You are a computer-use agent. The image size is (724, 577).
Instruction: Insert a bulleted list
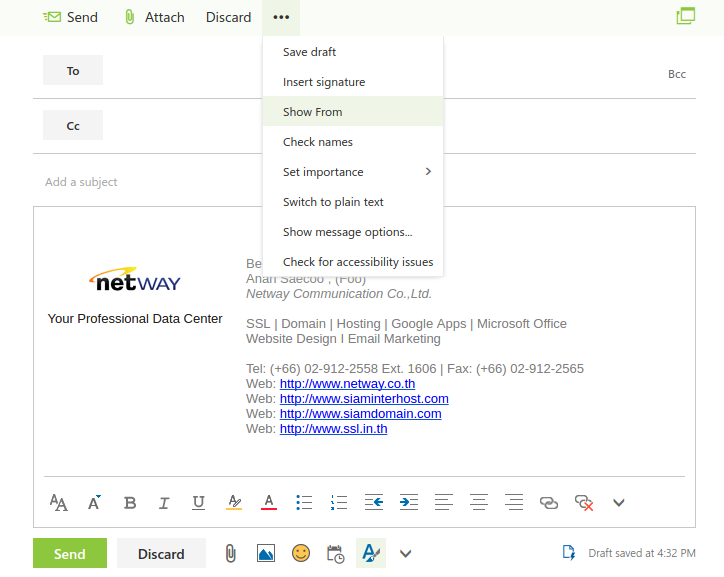(x=305, y=503)
